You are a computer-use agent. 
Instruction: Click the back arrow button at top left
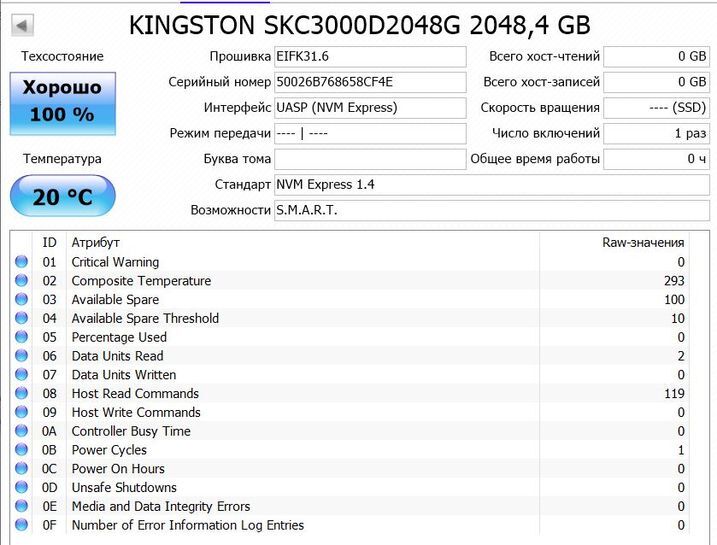(22, 25)
